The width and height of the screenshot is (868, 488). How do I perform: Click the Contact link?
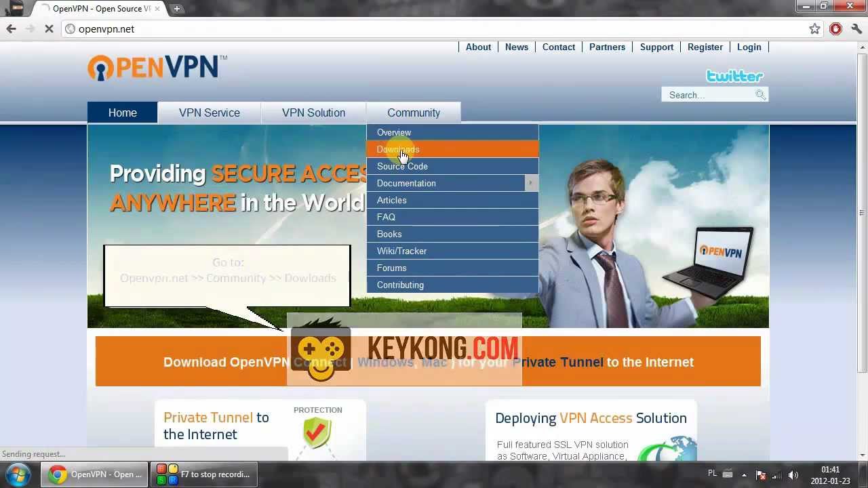tap(559, 47)
